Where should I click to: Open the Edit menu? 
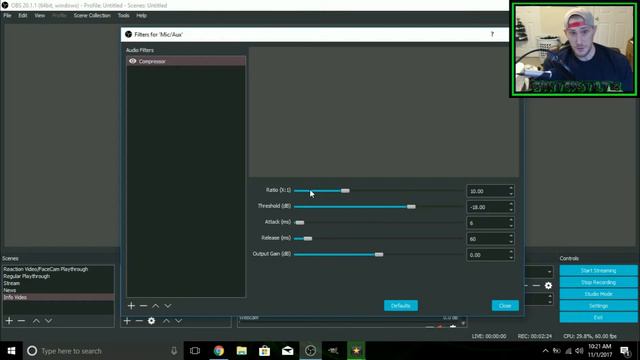(23, 16)
